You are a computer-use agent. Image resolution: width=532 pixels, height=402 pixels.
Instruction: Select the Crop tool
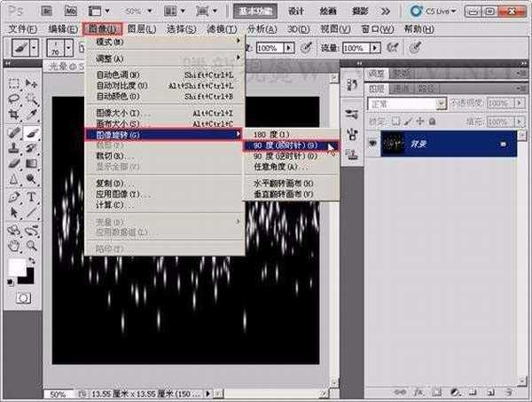point(13,115)
